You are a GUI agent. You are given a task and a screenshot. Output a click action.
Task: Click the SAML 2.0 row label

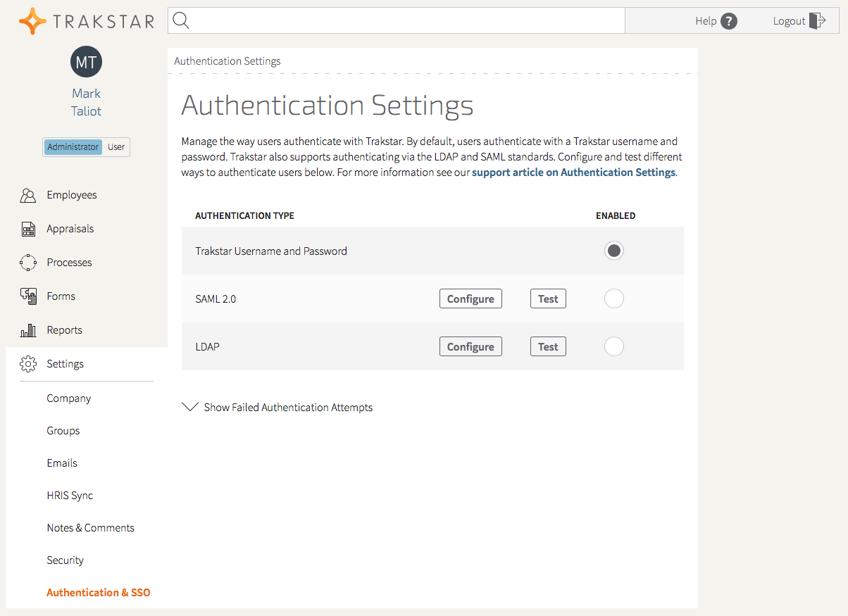click(x=216, y=298)
